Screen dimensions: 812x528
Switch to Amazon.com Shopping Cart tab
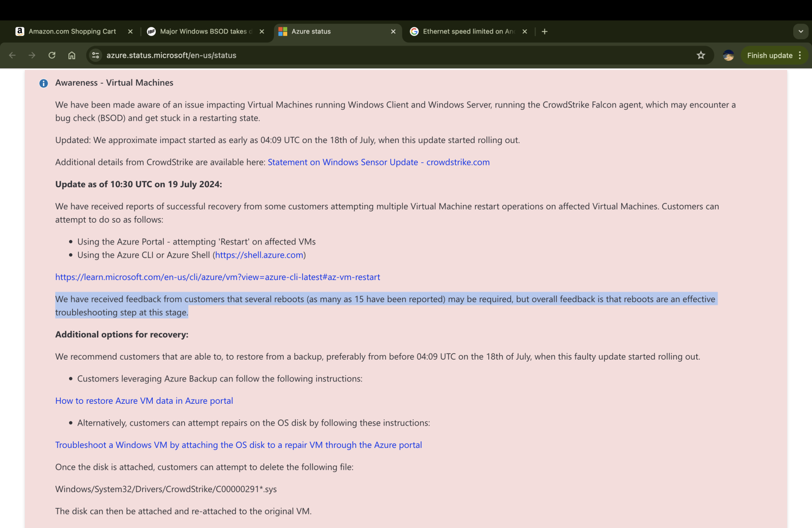click(x=72, y=31)
